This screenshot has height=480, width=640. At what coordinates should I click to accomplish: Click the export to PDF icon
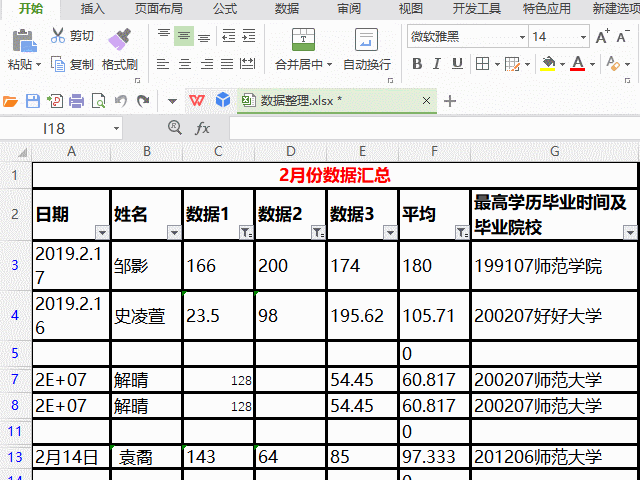coord(55,101)
